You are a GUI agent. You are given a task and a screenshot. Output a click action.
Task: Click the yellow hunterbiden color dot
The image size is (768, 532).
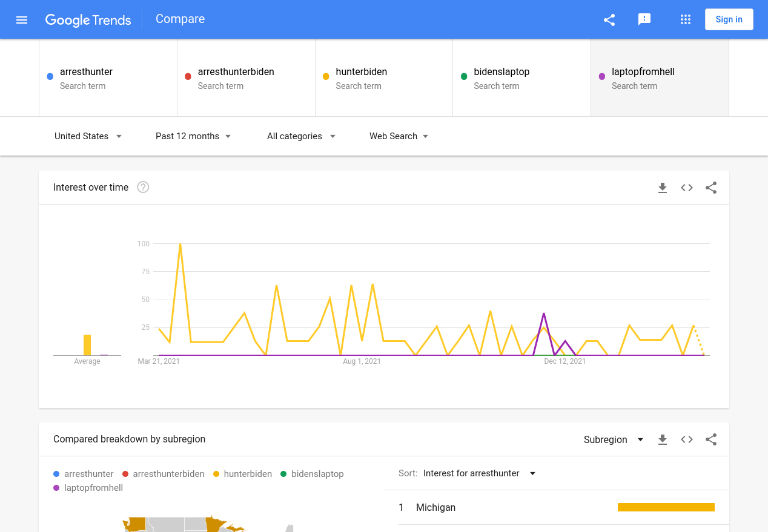point(326,76)
